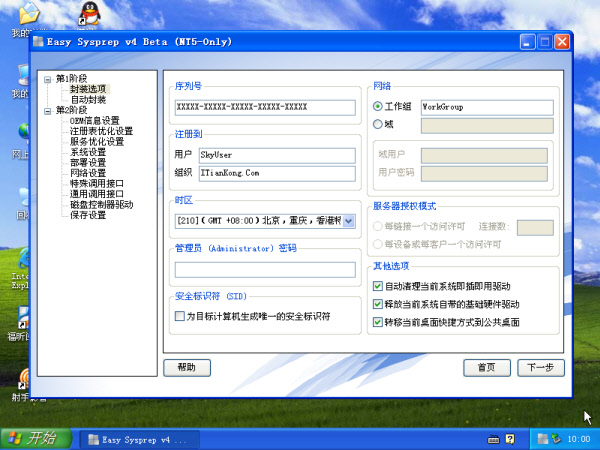Click the clock showing 10:00
The height and width of the screenshot is (450, 600).
pyautogui.click(x=579, y=439)
